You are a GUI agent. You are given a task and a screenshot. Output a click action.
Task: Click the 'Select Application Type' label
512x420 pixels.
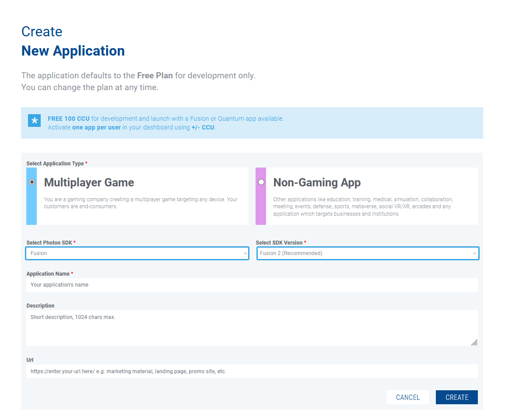click(x=55, y=164)
